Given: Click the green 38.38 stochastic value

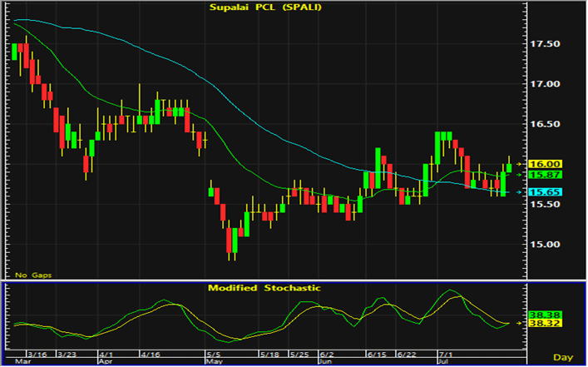Looking at the screenshot, I should tap(545, 315).
